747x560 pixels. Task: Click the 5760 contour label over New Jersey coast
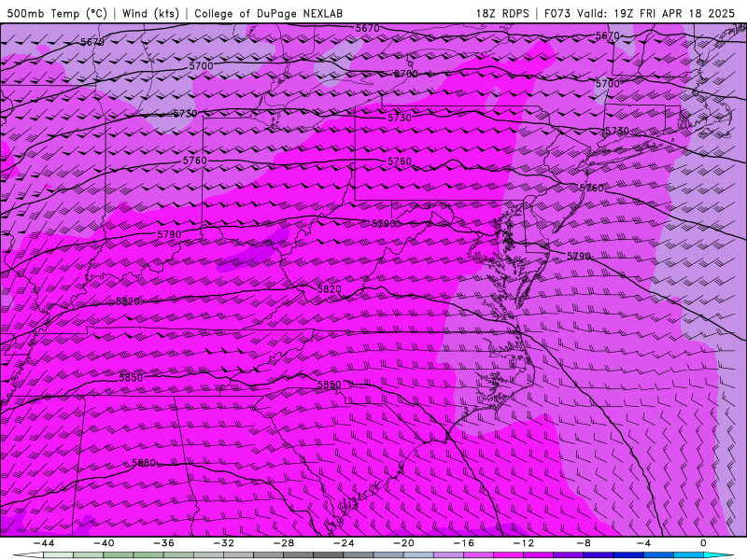point(592,189)
